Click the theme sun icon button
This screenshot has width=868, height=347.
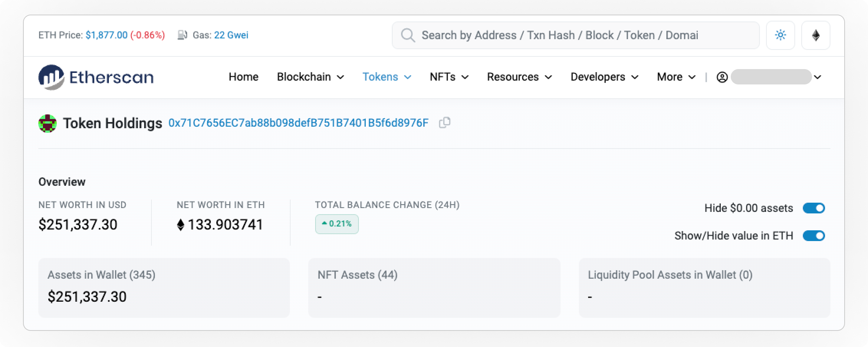tap(780, 35)
